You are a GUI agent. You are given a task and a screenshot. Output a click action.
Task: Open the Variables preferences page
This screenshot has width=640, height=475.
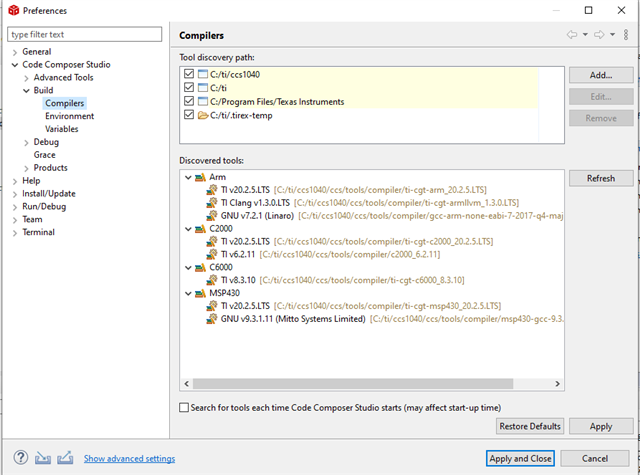[x=62, y=129]
